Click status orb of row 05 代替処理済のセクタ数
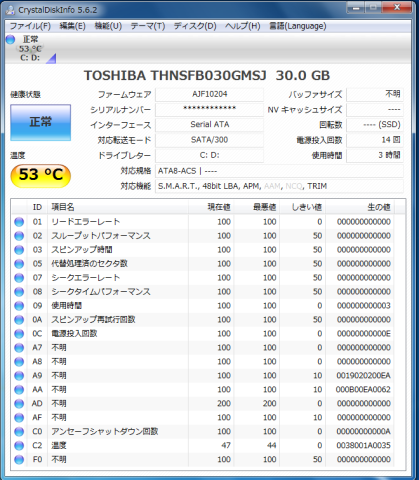Viewport: 419px width, 480px height. pyautogui.click(x=19, y=264)
